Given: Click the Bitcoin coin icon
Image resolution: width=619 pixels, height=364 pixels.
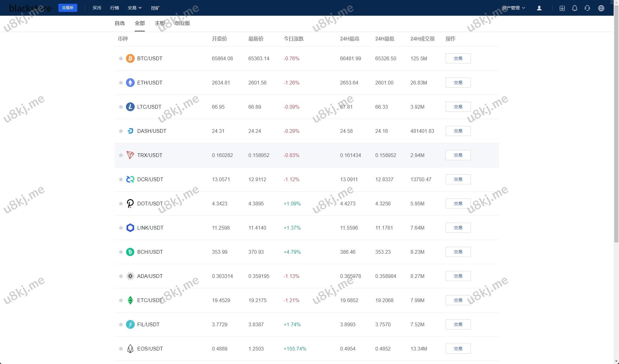Looking at the screenshot, I should (x=130, y=58).
